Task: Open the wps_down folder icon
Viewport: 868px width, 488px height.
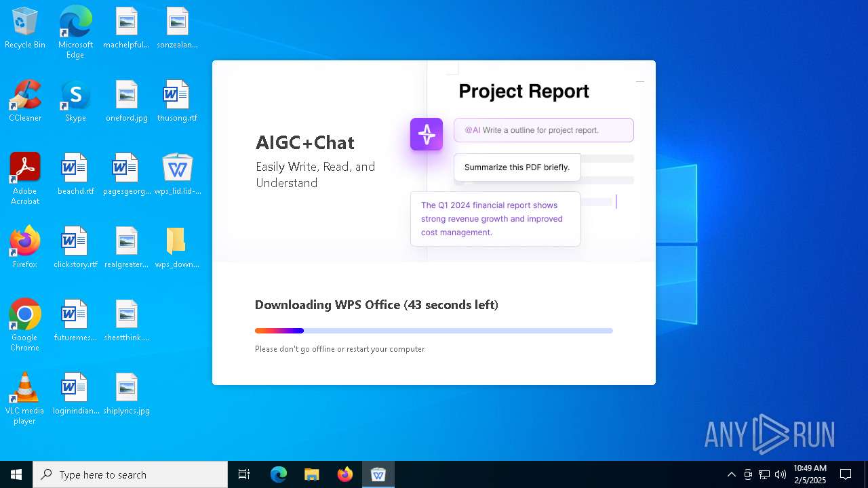Action: (177, 247)
